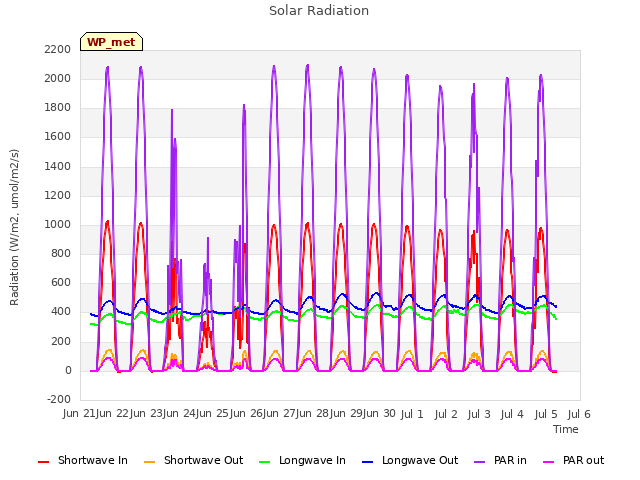Click the Time x-axis label
This screenshot has width=640, height=480.
pos(566,429)
